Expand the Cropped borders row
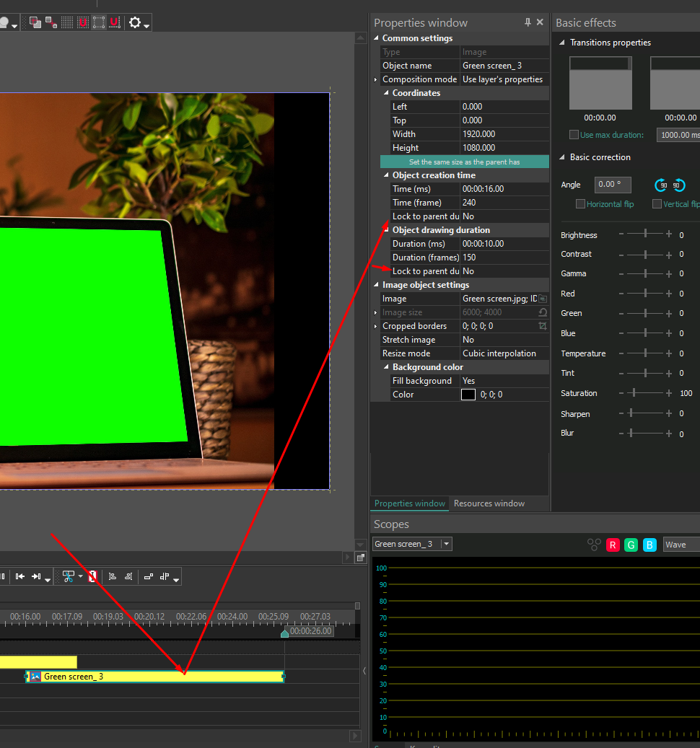 (375, 326)
